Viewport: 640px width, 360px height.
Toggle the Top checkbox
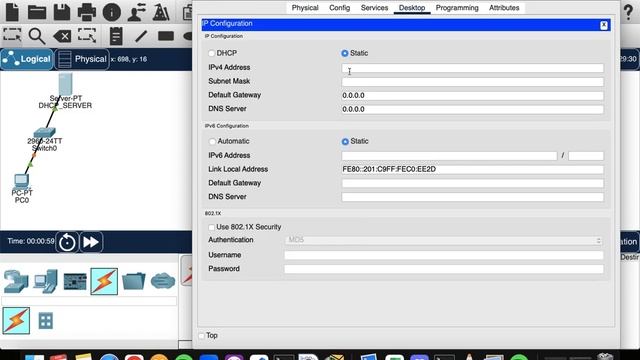pyautogui.click(x=202, y=336)
